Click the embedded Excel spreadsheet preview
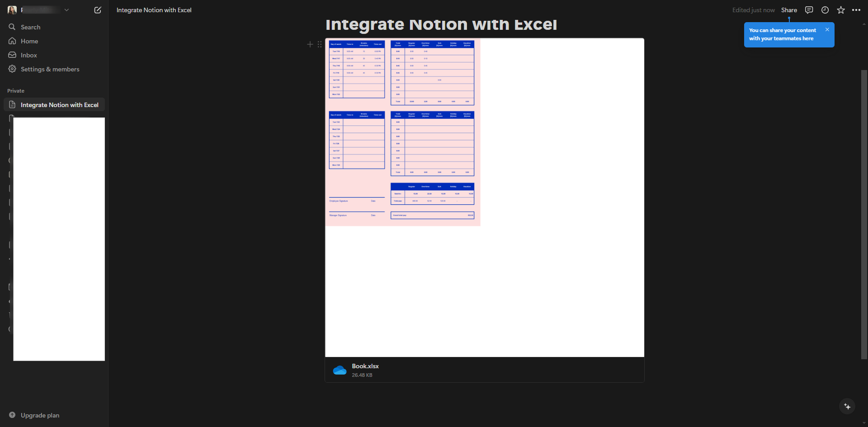 pos(485,197)
